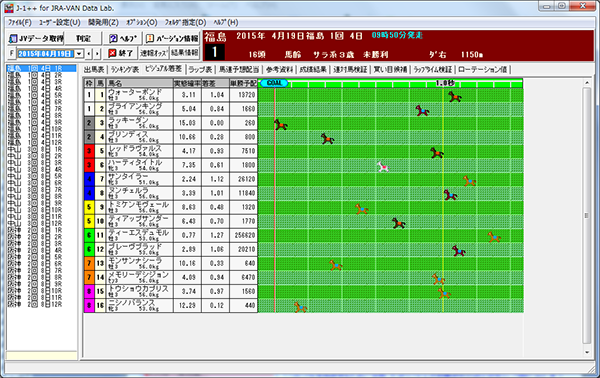Click the 判定 button
This screenshot has width=600, height=378.
tap(83, 39)
